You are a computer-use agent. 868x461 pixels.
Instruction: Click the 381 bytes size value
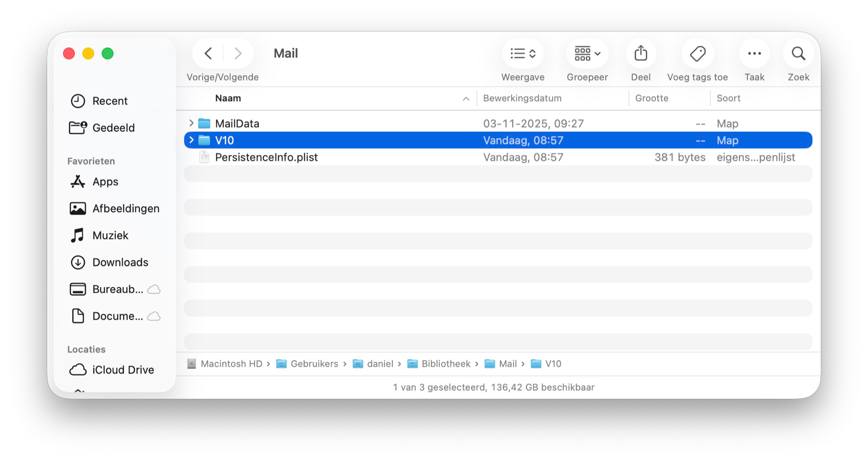[x=680, y=157]
